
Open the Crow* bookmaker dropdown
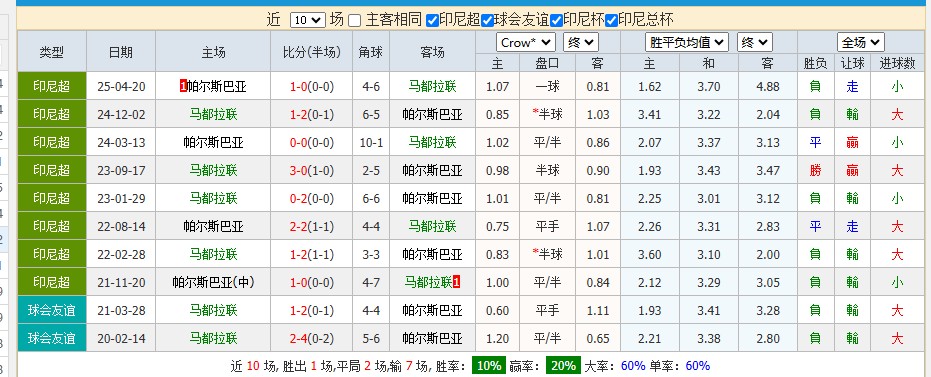click(525, 42)
